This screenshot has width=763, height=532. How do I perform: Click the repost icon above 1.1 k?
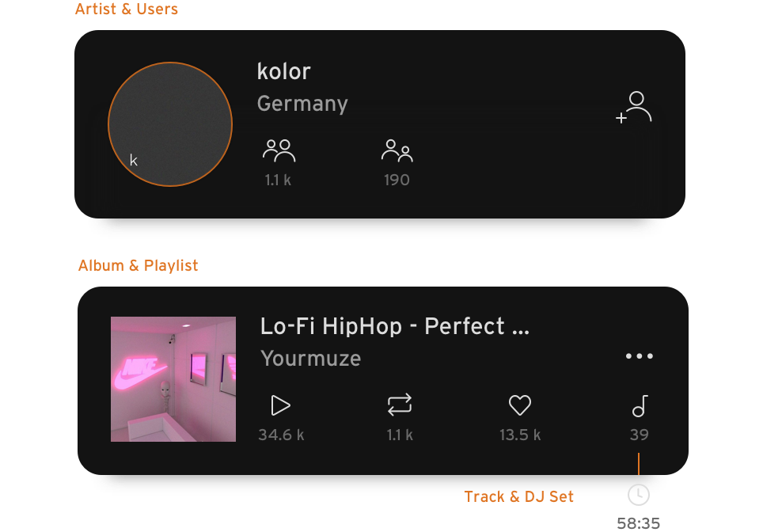click(x=400, y=405)
